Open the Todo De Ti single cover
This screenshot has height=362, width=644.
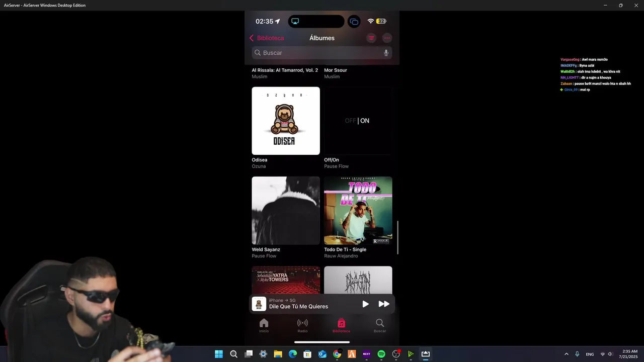(x=358, y=211)
